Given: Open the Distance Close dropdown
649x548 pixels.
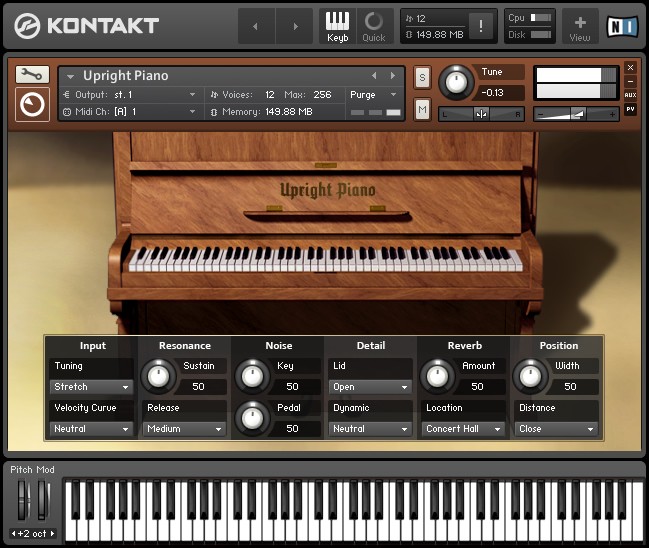Looking at the screenshot, I should 556,429.
